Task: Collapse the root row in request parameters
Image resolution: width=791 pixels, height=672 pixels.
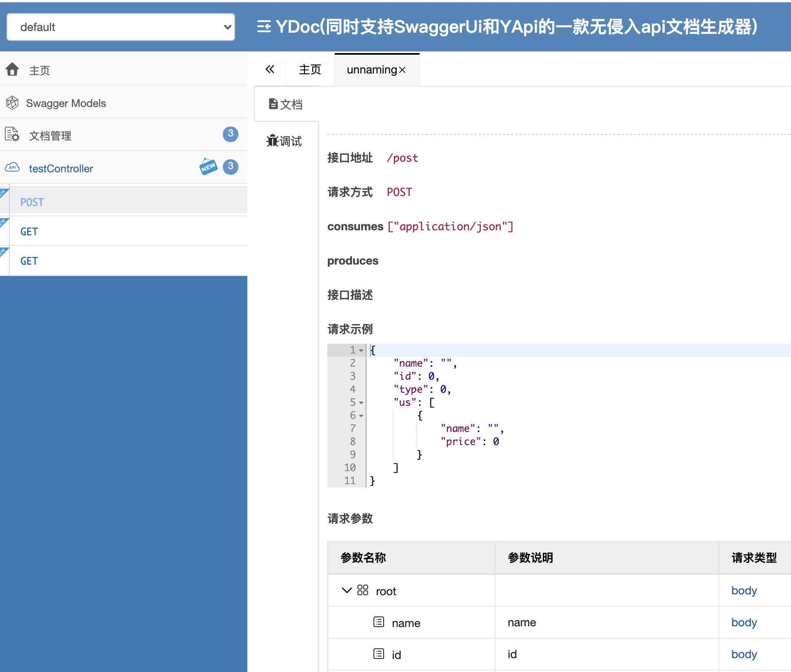Action: [x=346, y=591]
